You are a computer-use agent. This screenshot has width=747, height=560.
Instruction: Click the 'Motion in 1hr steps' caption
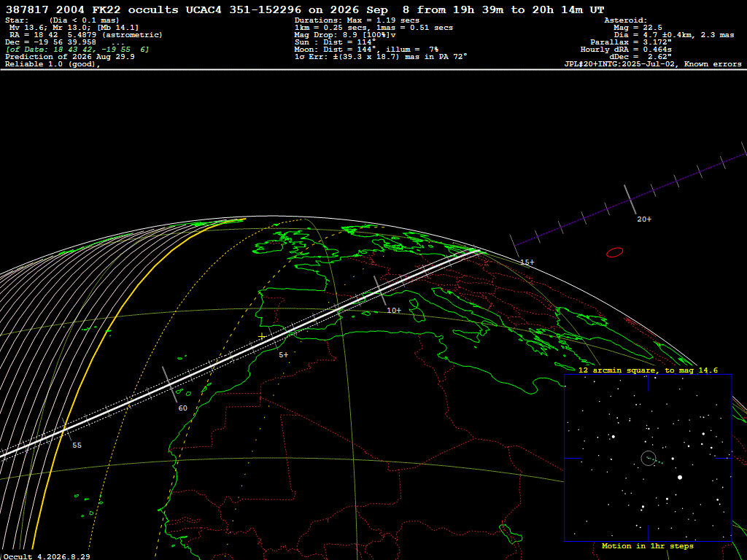(x=648, y=546)
